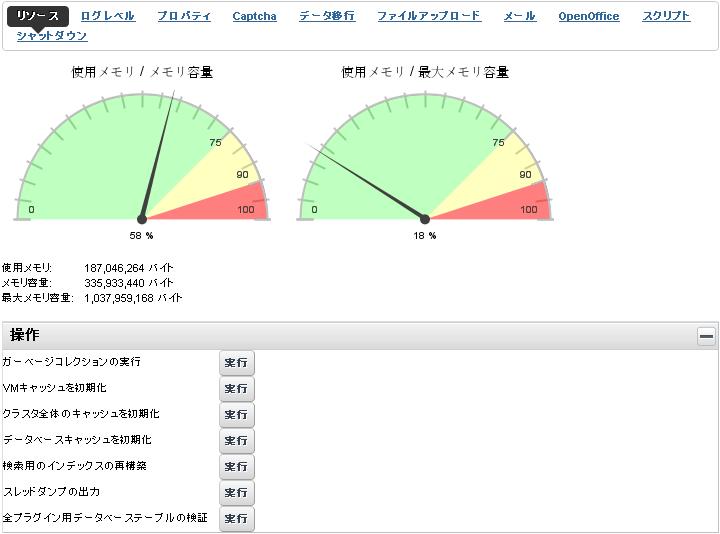Select the ファイルアップロード tab

[x=428, y=16]
